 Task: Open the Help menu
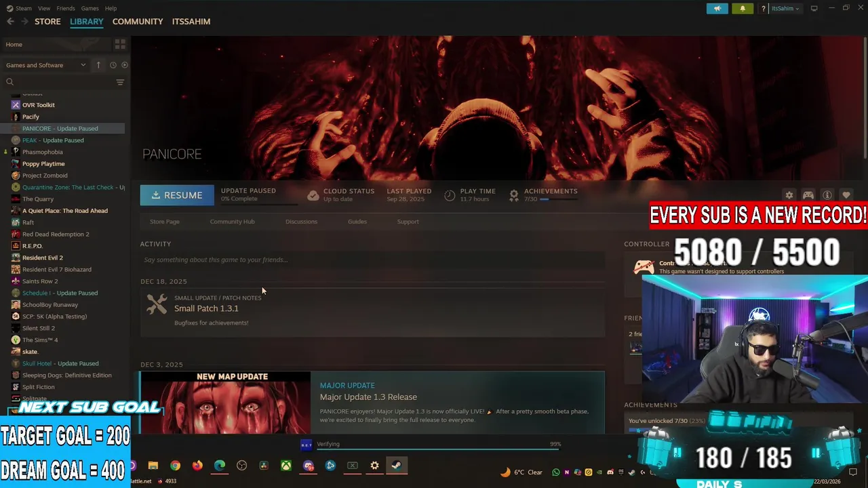pos(111,8)
